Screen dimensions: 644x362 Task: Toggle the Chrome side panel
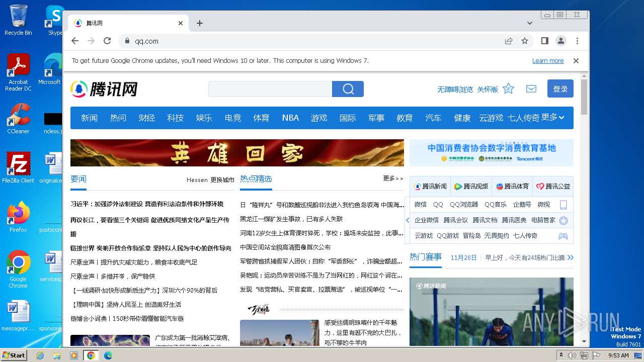pos(544,41)
